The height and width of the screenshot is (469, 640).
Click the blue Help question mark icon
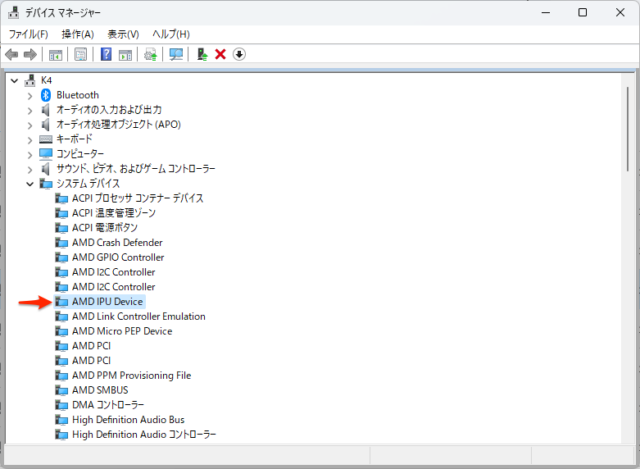pos(106,54)
